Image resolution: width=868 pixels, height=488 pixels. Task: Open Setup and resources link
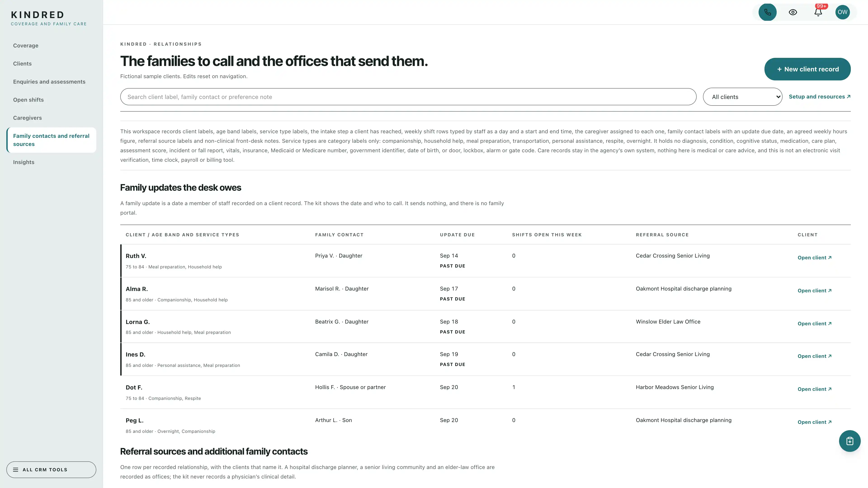point(819,97)
